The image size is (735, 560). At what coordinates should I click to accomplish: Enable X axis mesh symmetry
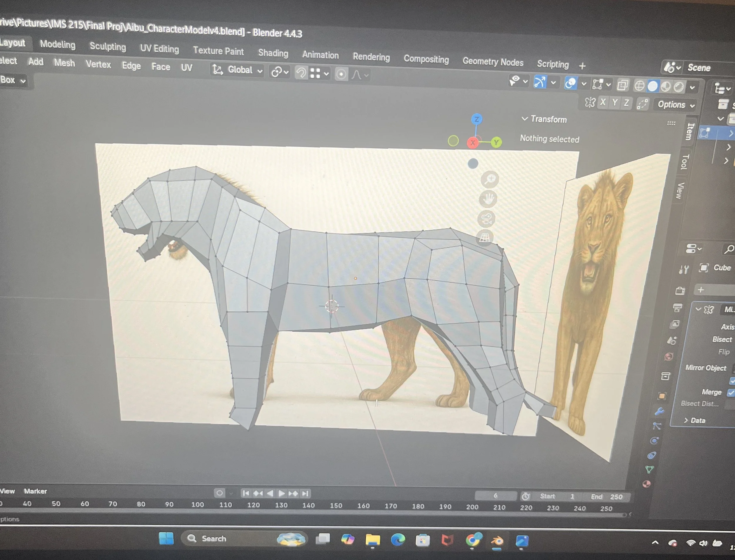click(x=603, y=102)
